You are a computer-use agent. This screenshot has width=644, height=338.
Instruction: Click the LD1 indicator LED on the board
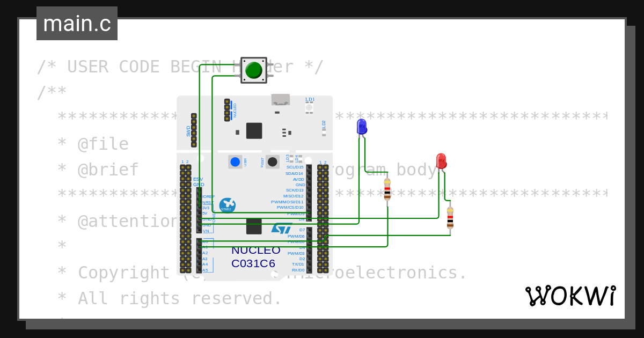point(310,108)
